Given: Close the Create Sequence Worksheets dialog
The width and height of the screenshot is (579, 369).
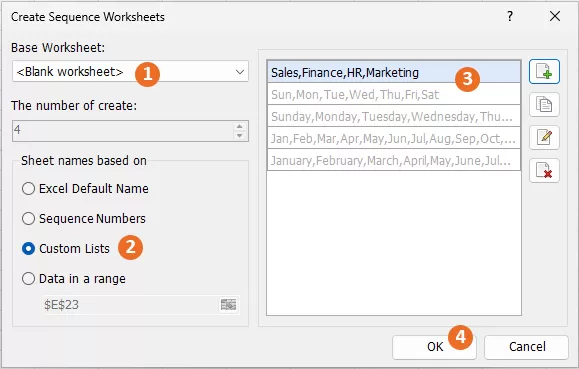Looking at the screenshot, I should click(x=555, y=16).
